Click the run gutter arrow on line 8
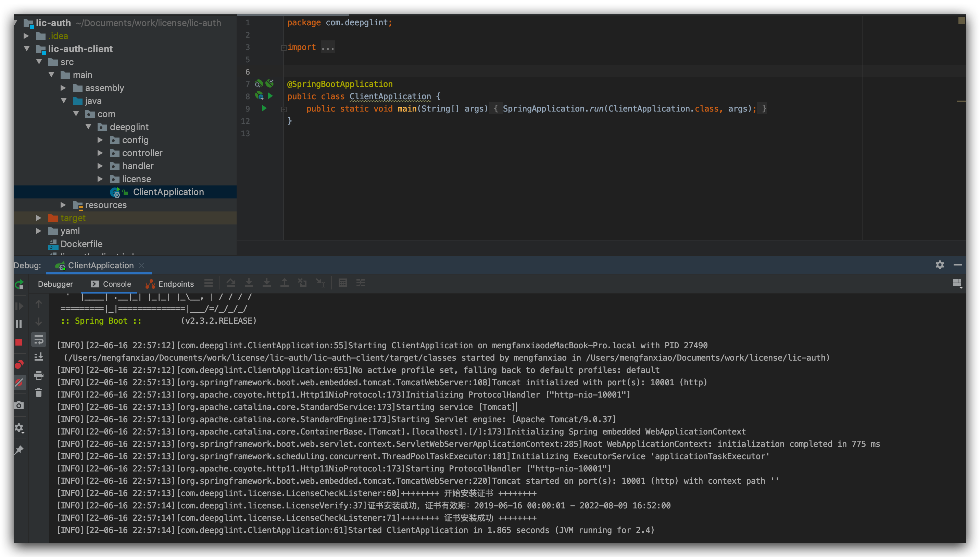This screenshot has height=557, width=980. coord(271,96)
